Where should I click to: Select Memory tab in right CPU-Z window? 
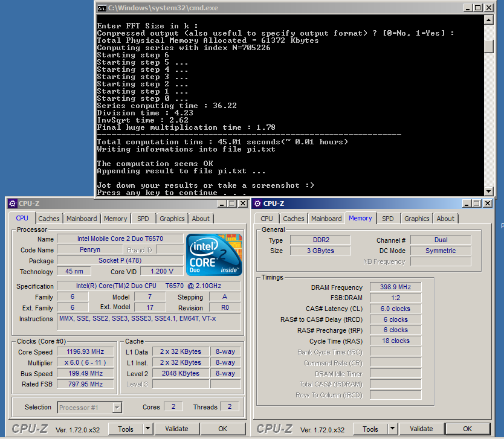[360, 218]
